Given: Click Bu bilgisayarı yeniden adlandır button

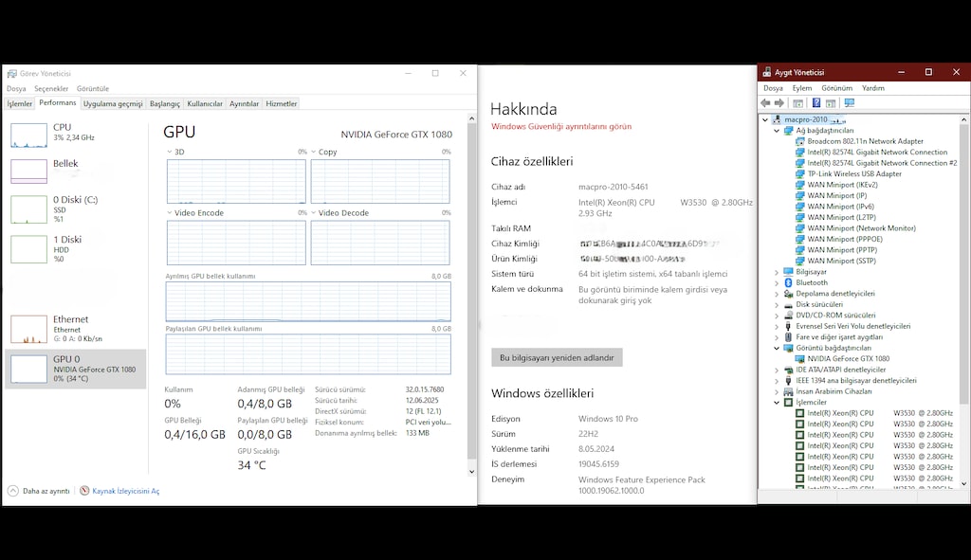Looking at the screenshot, I should [x=557, y=357].
